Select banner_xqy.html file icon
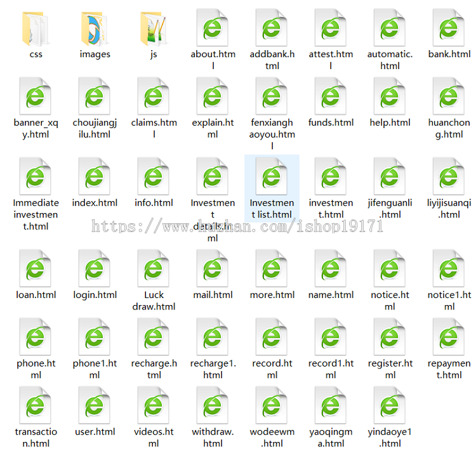 coord(35,96)
